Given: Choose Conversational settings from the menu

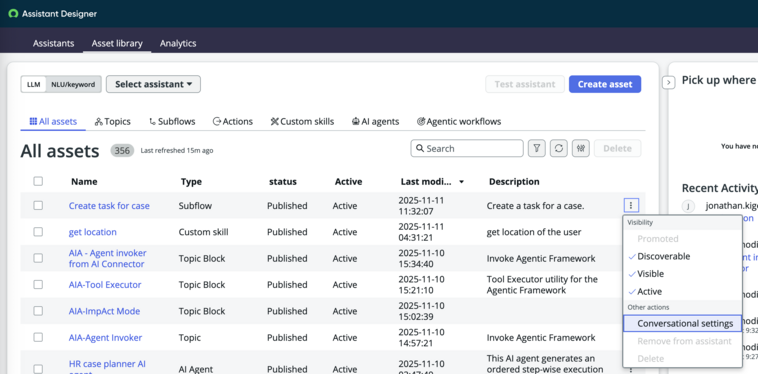Looking at the screenshot, I should coord(683,323).
